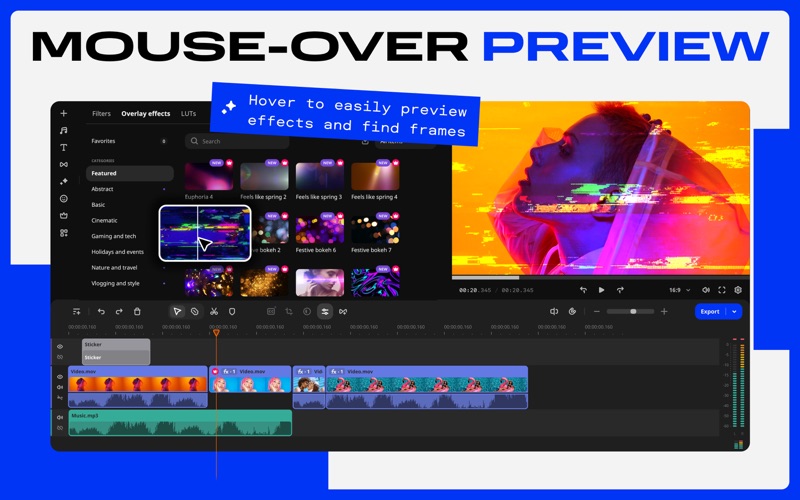Screen dimensions: 800x500
Task: Select the Featured category
Action: tap(130, 173)
